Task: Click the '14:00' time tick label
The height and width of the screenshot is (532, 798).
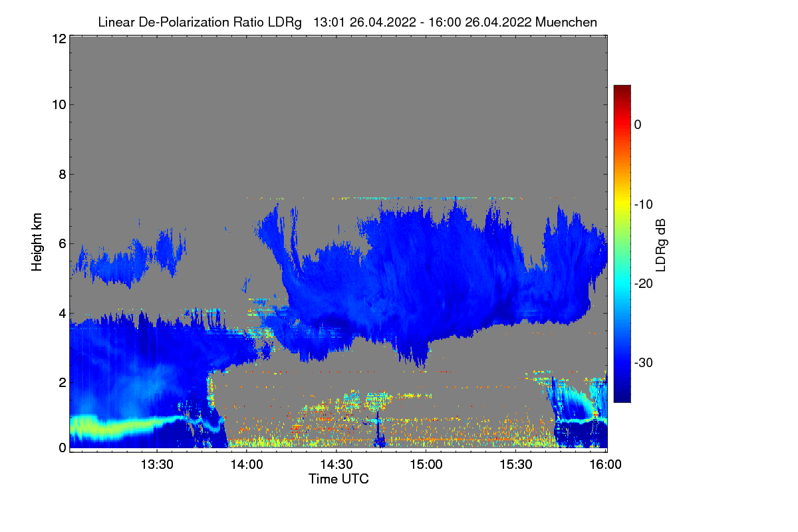Action: 247,464
